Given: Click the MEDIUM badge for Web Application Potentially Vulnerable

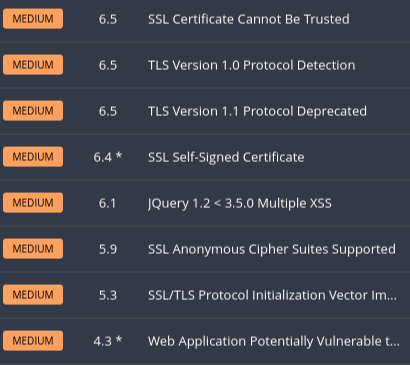Looking at the screenshot, I should pos(33,341).
